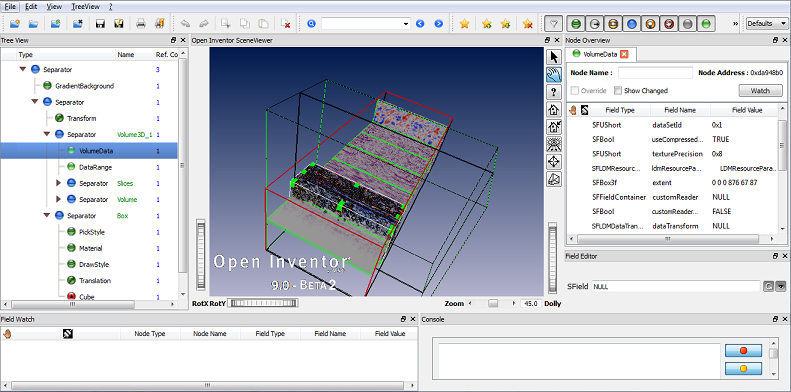The image size is (791, 392).
Task: Expand the Slices separator node
Action: pos(59,183)
